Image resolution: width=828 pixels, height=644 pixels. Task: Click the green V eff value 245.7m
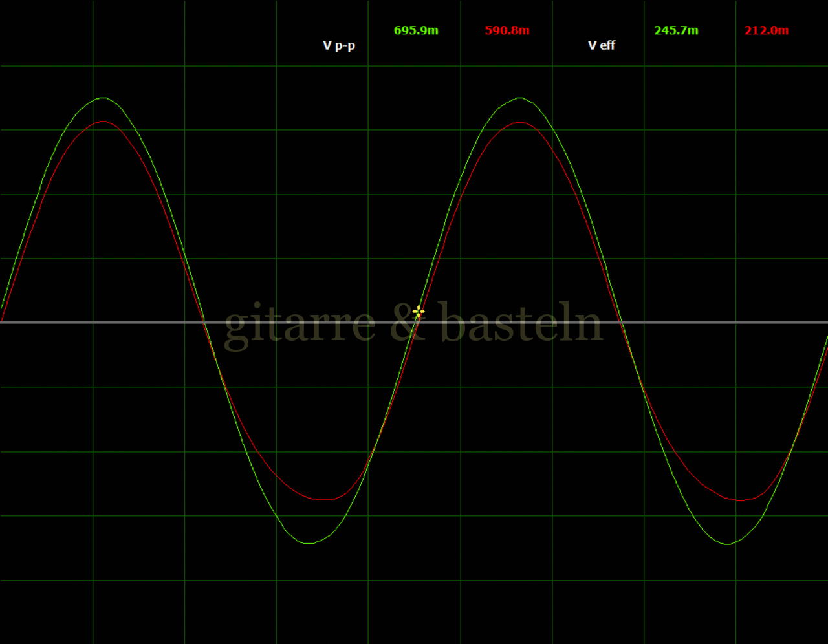[x=676, y=30]
